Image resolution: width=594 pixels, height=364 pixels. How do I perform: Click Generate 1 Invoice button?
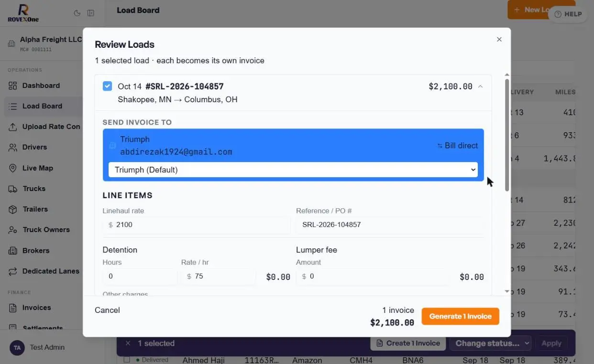tap(460, 316)
